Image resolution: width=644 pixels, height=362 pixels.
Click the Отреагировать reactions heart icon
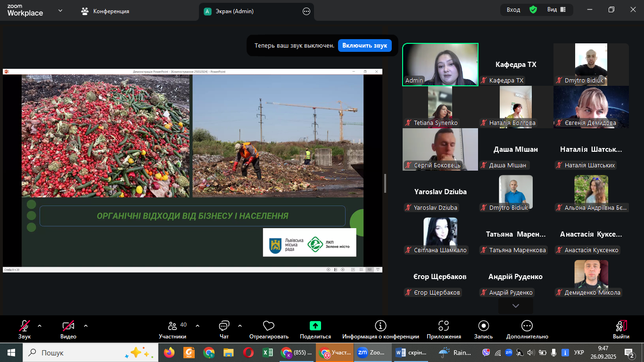click(x=269, y=326)
